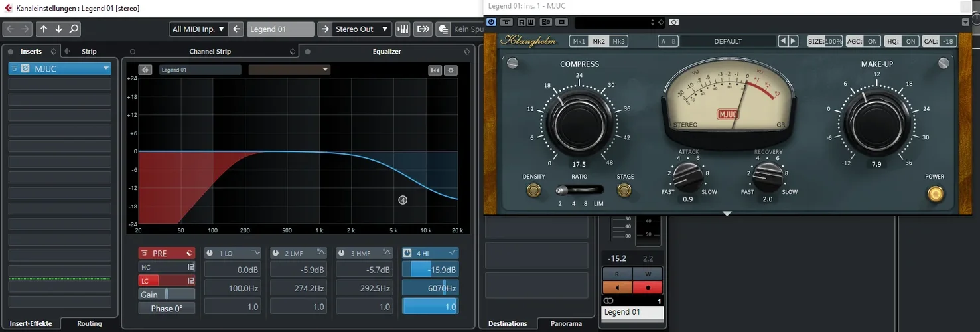This screenshot has width=980, height=332.
Task: Switch to the Inserts tab
Action: pyautogui.click(x=31, y=51)
